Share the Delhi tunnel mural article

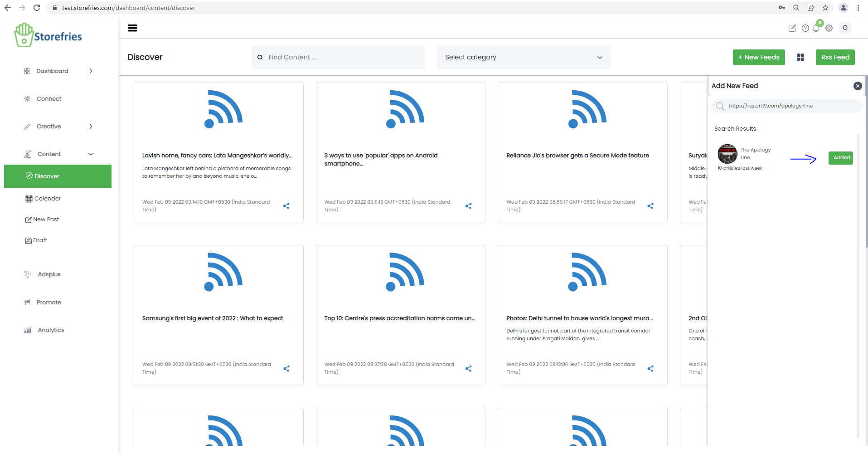(x=650, y=368)
